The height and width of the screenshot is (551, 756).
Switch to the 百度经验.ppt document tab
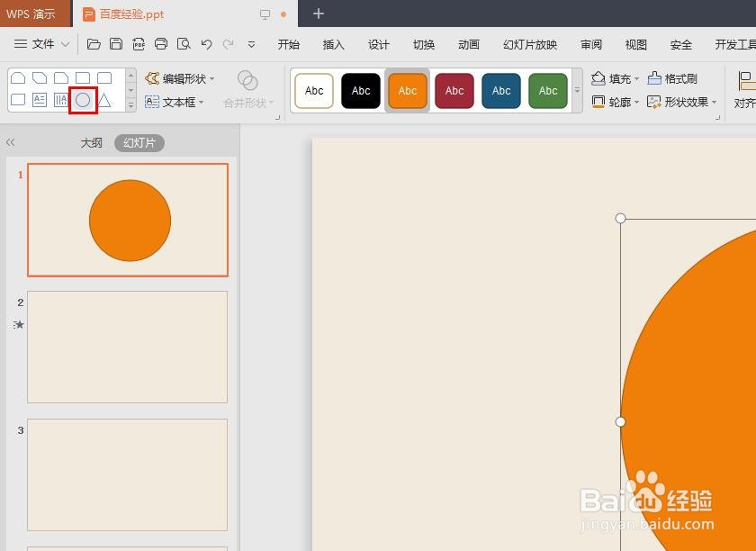(185, 14)
